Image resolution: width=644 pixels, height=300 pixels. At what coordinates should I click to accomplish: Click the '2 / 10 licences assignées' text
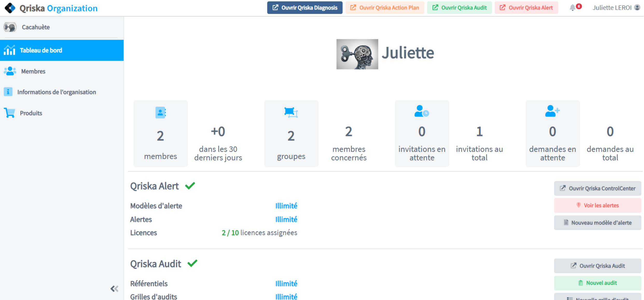click(x=259, y=233)
